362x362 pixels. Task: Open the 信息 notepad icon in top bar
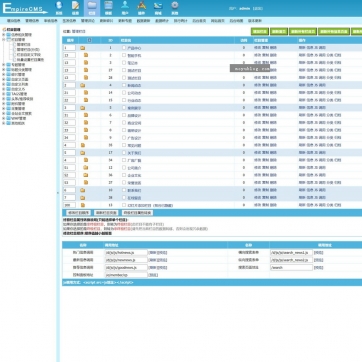pos(76,5)
